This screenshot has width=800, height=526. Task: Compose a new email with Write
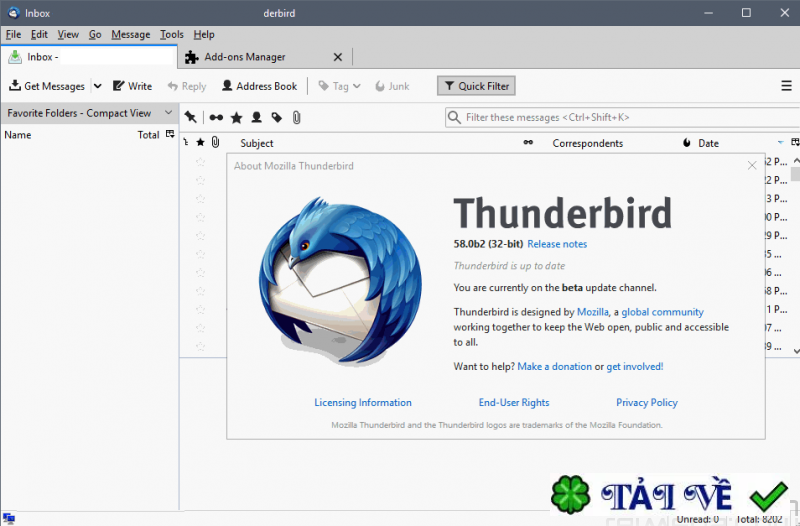coord(133,86)
